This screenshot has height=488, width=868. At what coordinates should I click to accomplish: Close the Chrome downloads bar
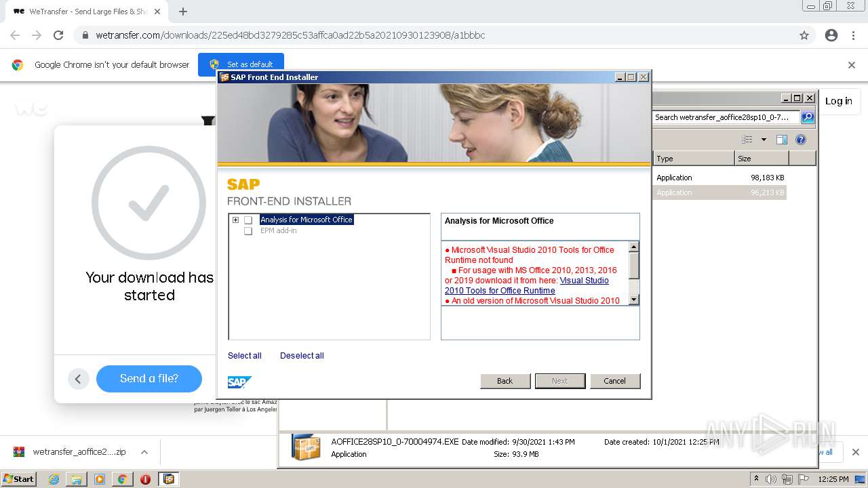pos(856,452)
